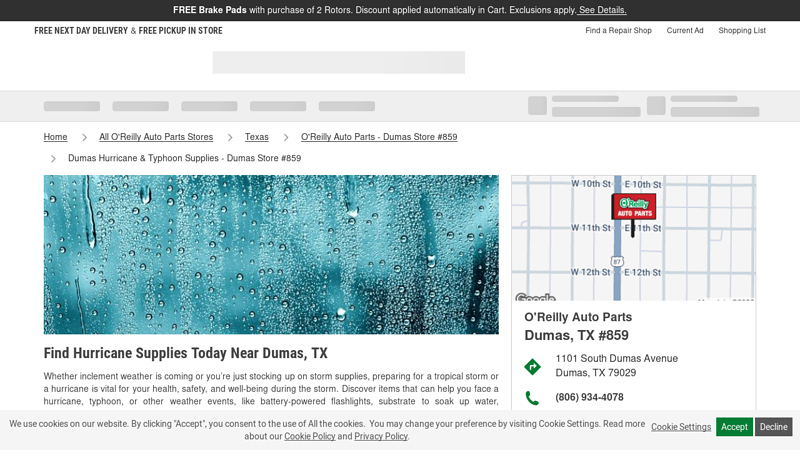Decline cookies button
This screenshot has width=800, height=450.
pos(773,427)
